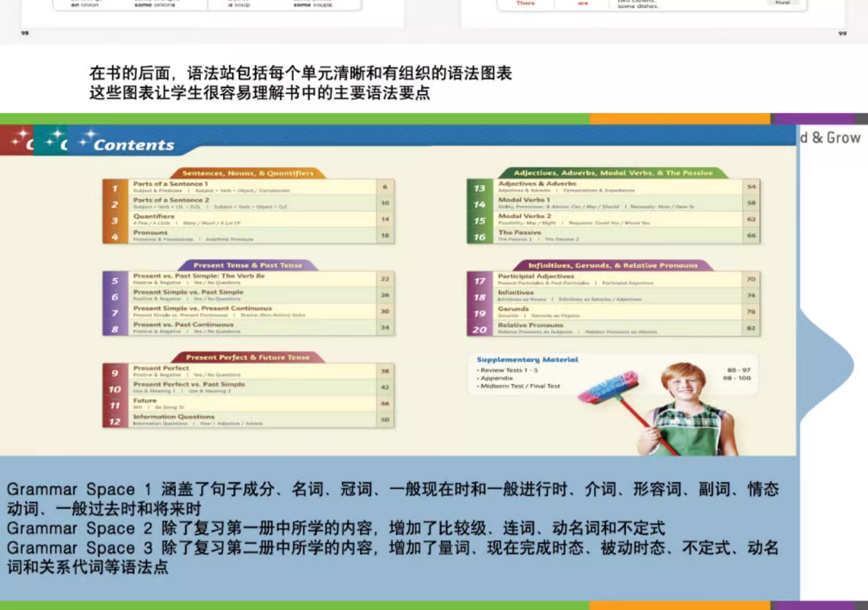
Task: Click unit 20 title "Relative Pronouns"
Action: tap(530, 325)
